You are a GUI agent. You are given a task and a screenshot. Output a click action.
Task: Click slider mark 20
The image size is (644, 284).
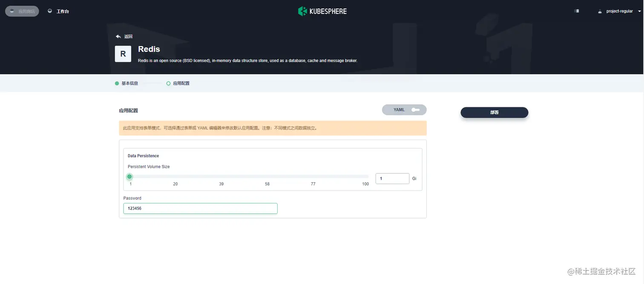175,184
